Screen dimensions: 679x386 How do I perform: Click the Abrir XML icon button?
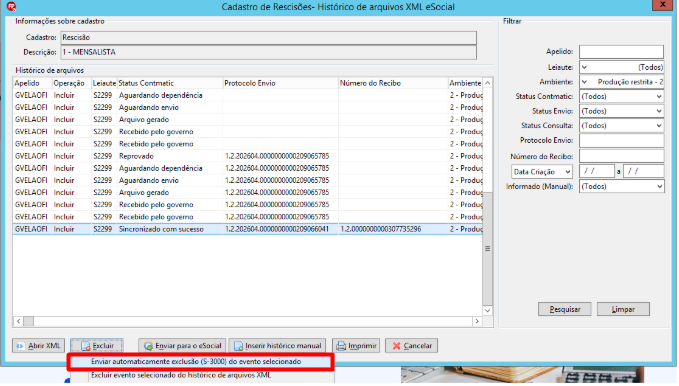point(20,346)
